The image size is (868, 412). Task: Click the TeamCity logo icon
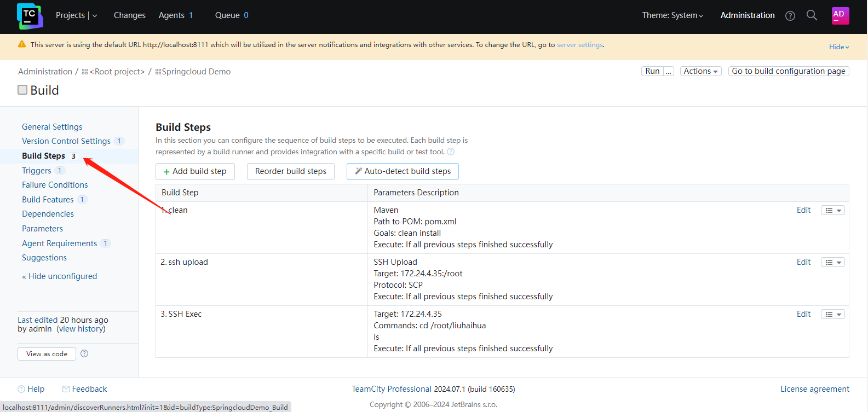(x=30, y=16)
